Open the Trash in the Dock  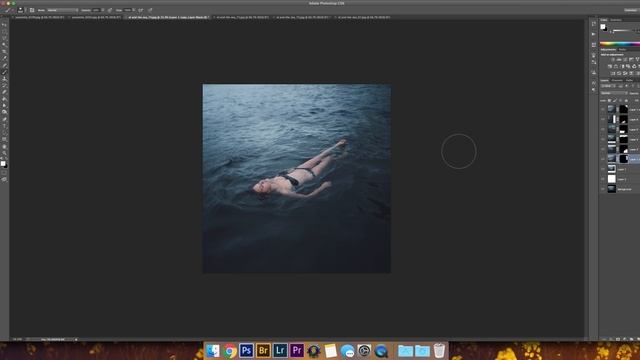[439, 351]
